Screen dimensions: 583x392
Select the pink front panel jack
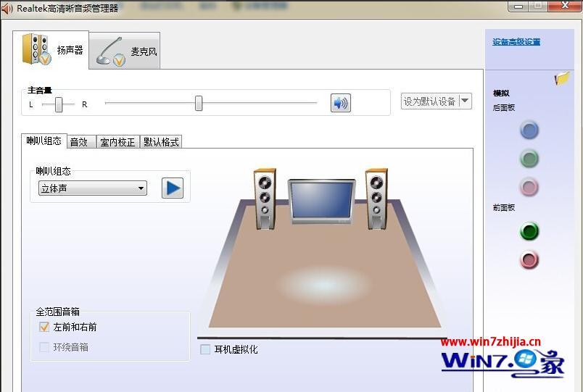pos(529,259)
